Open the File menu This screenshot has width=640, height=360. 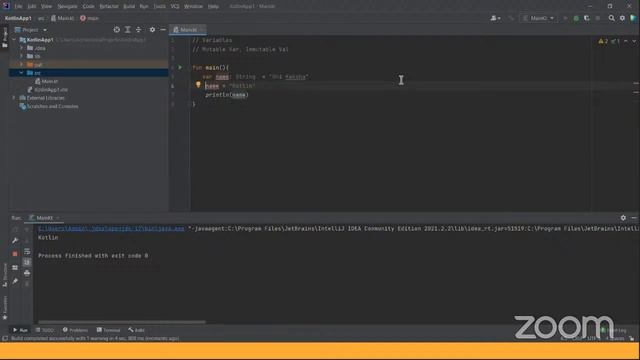[x=18, y=6]
